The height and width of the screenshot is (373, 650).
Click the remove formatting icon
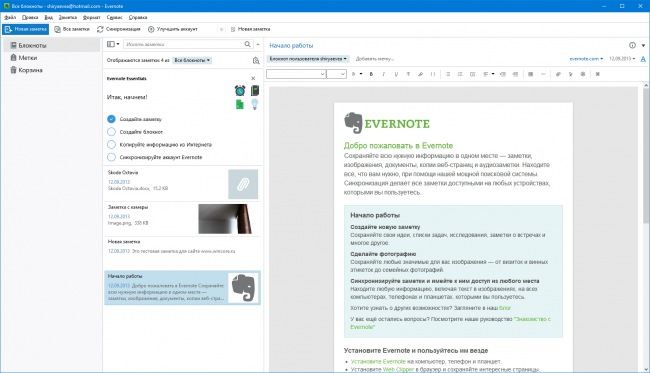pyautogui.click(x=597, y=74)
